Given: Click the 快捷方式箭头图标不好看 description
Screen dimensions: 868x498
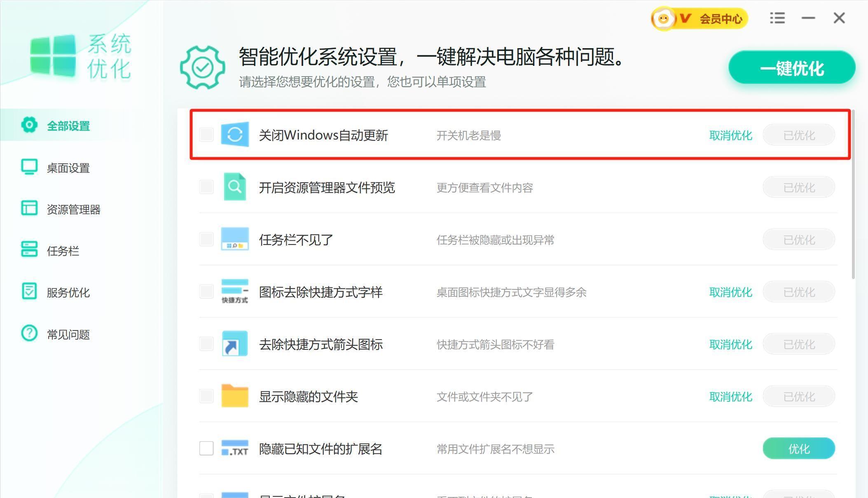Looking at the screenshot, I should [x=495, y=344].
